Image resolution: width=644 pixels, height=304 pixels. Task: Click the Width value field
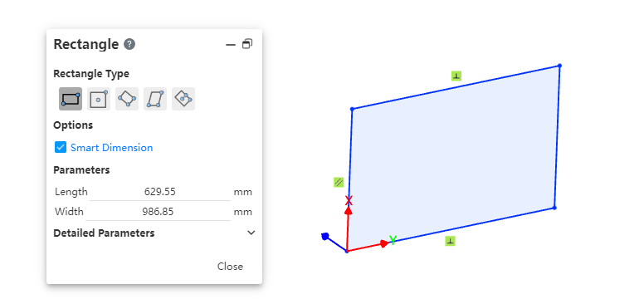pyautogui.click(x=159, y=212)
